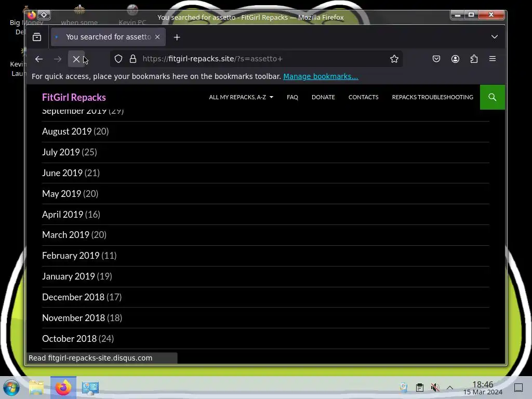
Task: Open the June 2019 archive link
Action: pyautogui.click(x=62, y=172)
